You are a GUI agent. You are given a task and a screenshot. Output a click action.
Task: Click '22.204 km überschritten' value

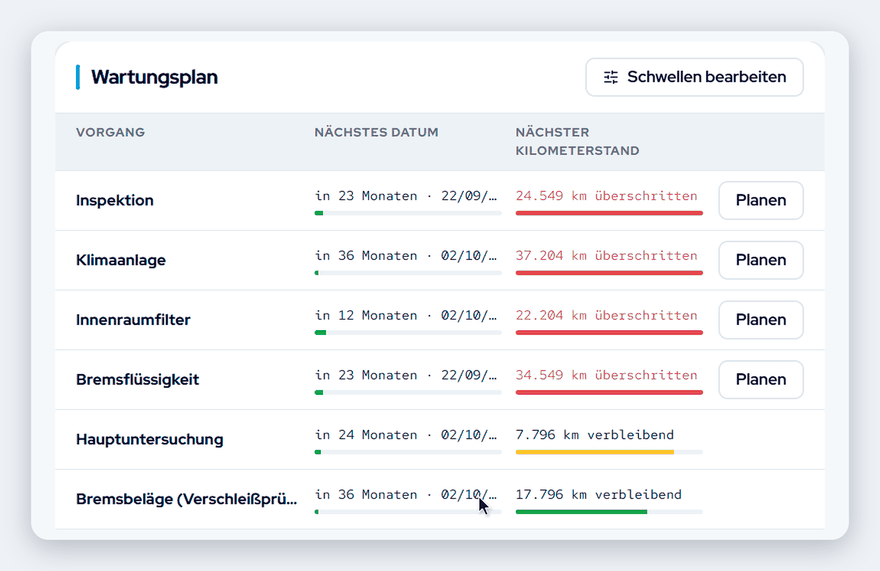[x=607, y=316]
